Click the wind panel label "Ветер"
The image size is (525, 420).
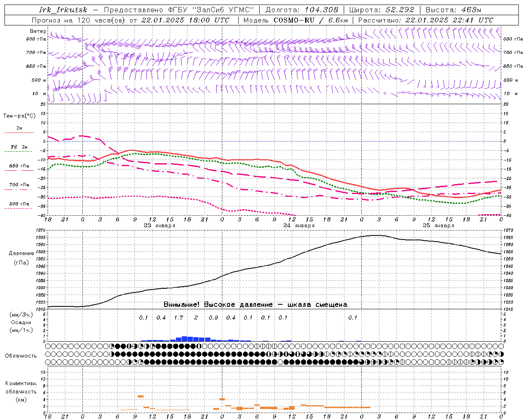[x=38, y=31]
